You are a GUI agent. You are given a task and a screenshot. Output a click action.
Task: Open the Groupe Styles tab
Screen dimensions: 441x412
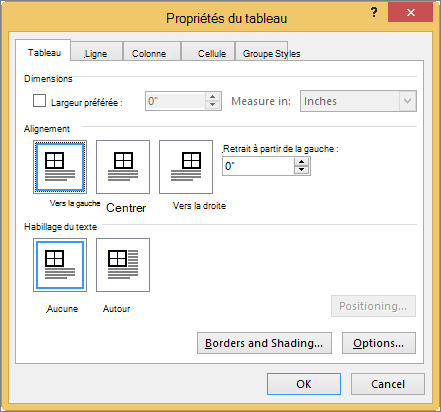point(271,53)
